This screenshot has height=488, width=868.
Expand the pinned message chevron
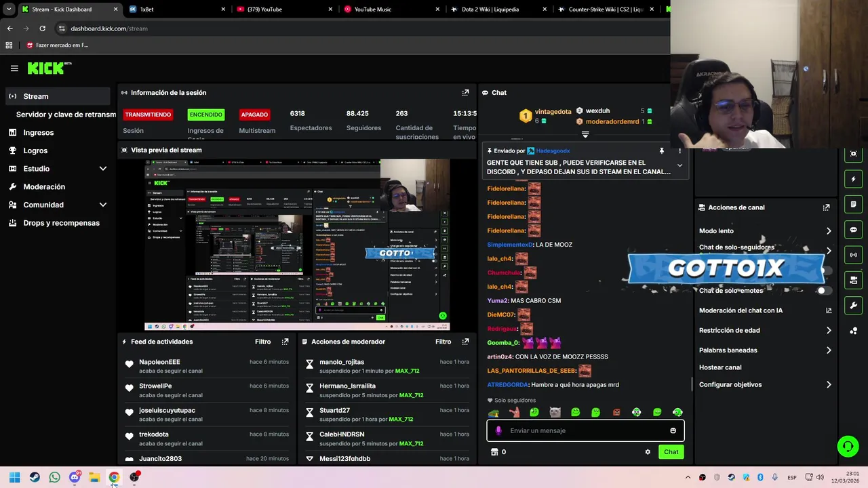(x=679, y=165)
